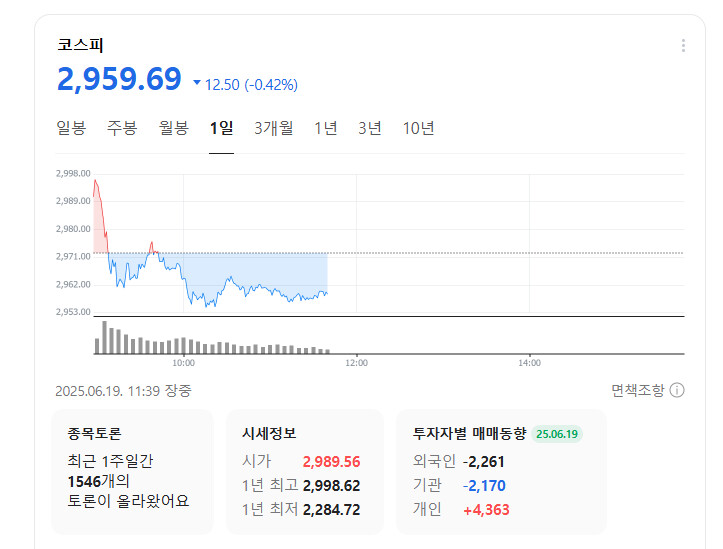Click the 2,959.69 current index value
723x549 pixels.
tap(120, 79)
